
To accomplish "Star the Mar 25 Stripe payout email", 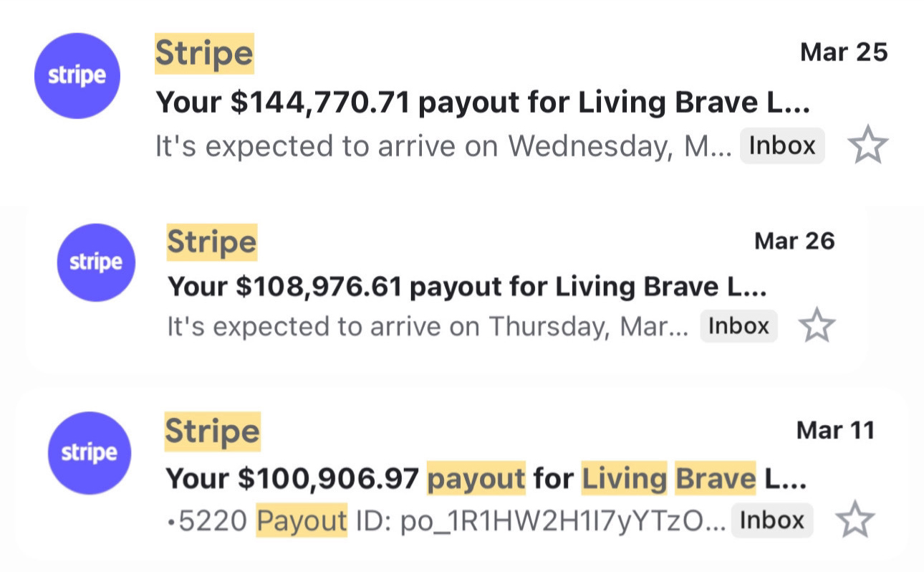I will coord(867,147).
